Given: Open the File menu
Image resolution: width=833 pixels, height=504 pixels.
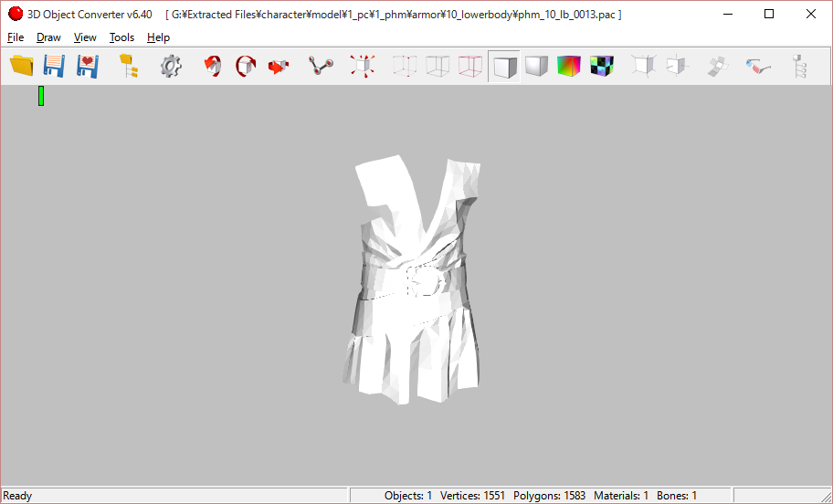Looking at the screenshot, I should 16,37.
